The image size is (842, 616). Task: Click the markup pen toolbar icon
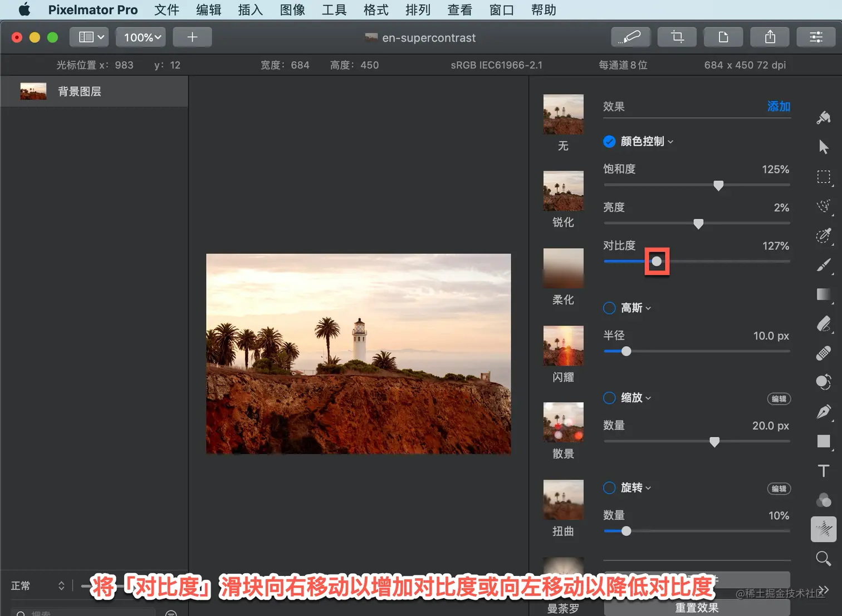630,37
